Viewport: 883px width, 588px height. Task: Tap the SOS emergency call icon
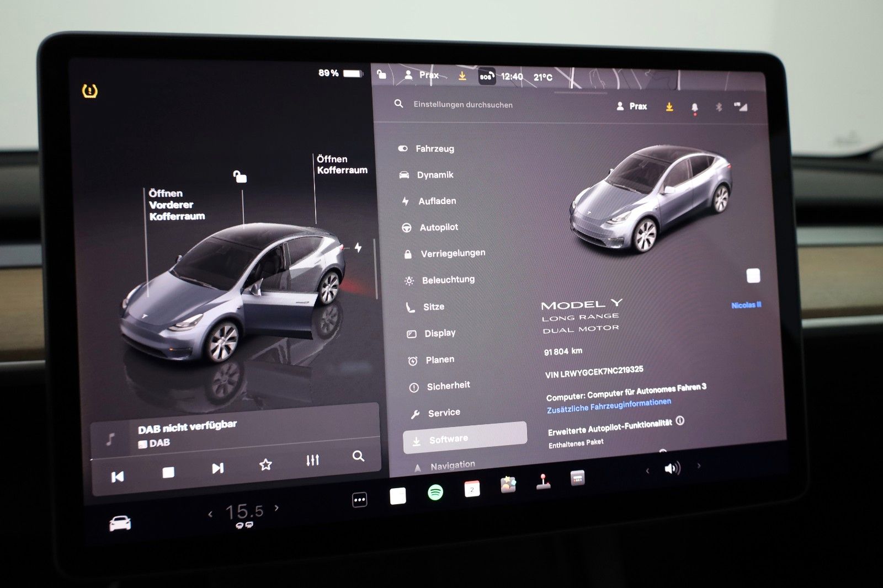(x=486, y=76)
